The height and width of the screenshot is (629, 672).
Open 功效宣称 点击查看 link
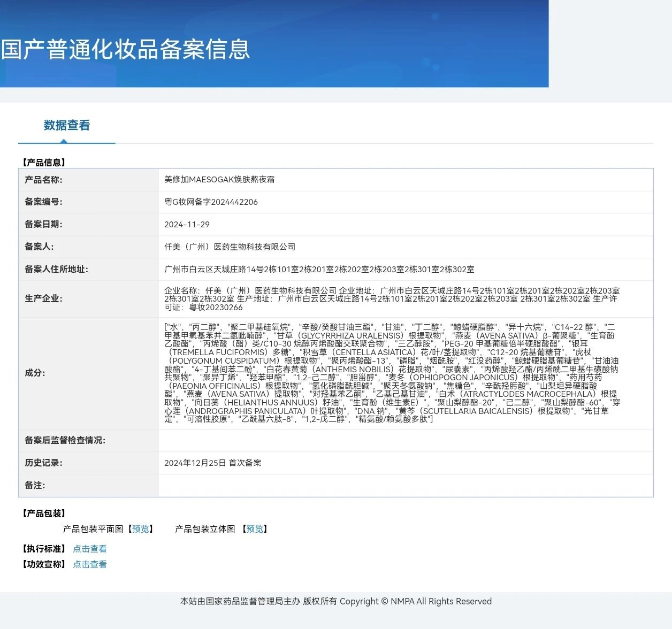click(x=90, y=564)
